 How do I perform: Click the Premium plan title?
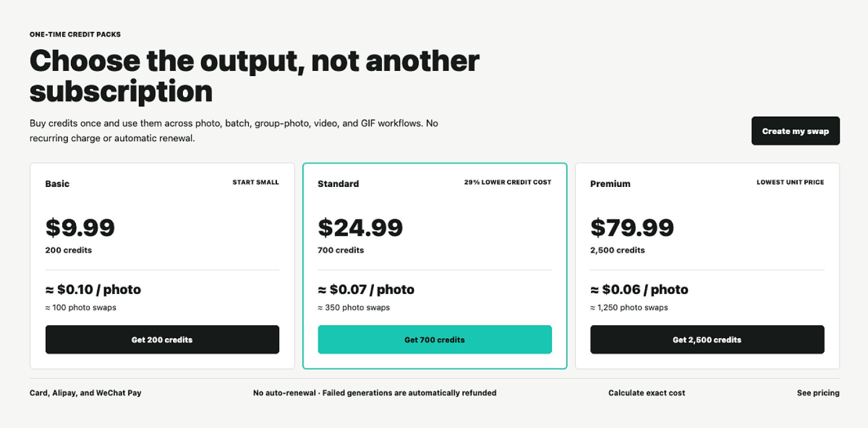610,184
